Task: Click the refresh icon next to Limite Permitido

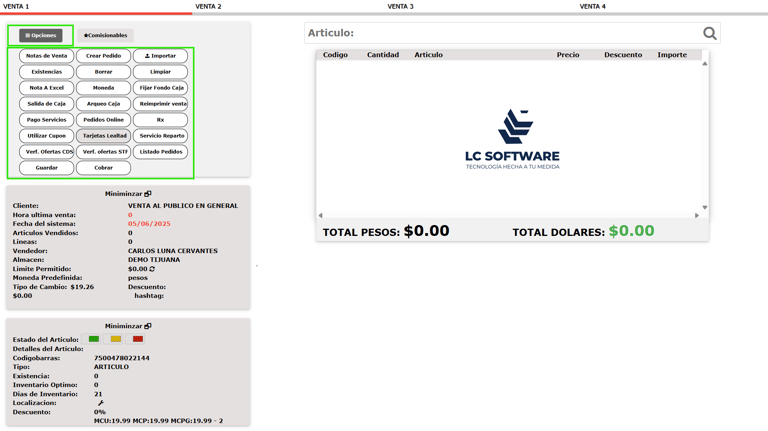Action: (152, 269)
